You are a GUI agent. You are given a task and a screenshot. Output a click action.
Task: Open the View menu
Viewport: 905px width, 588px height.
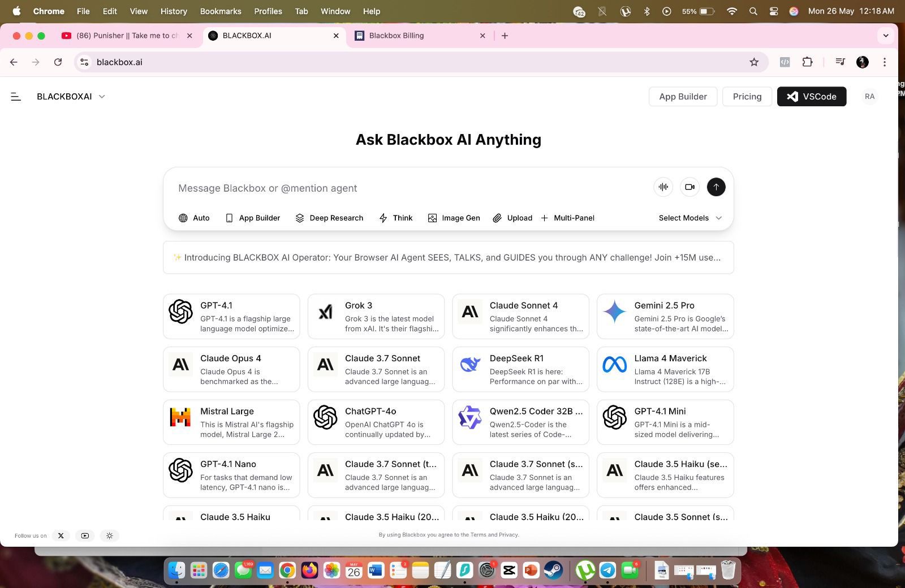tap(139, 11)
